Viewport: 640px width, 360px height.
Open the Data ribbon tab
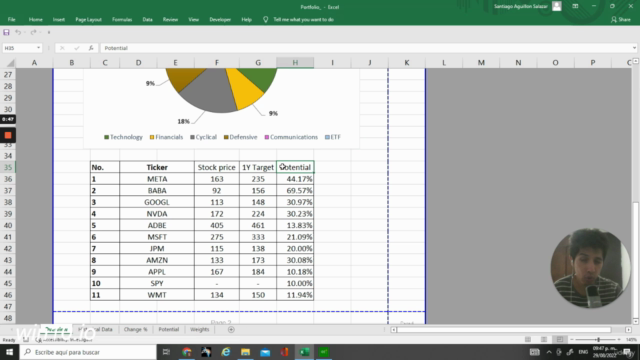pos(147,19)
